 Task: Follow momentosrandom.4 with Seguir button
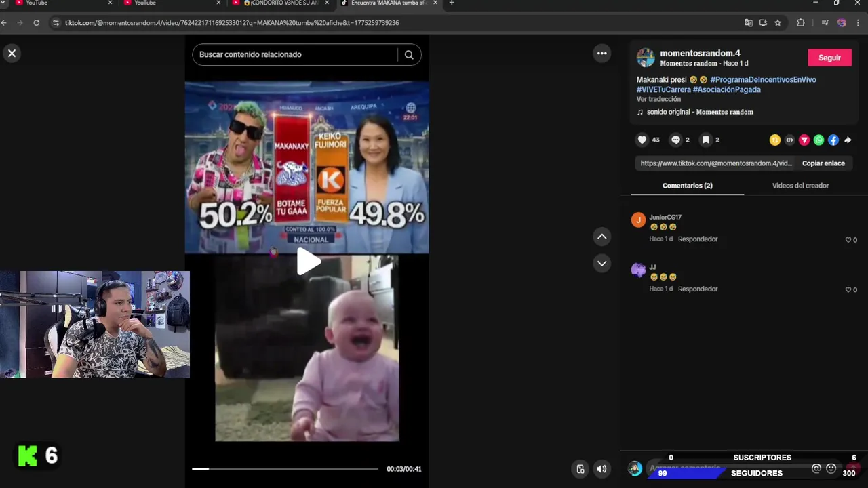click(x=829, y=58)
